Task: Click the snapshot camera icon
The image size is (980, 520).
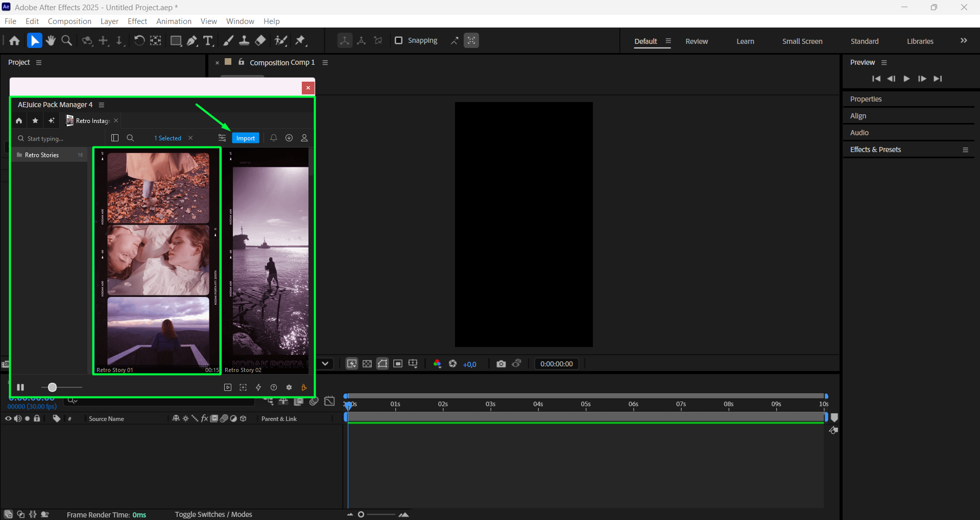Action: click(501, 364)
